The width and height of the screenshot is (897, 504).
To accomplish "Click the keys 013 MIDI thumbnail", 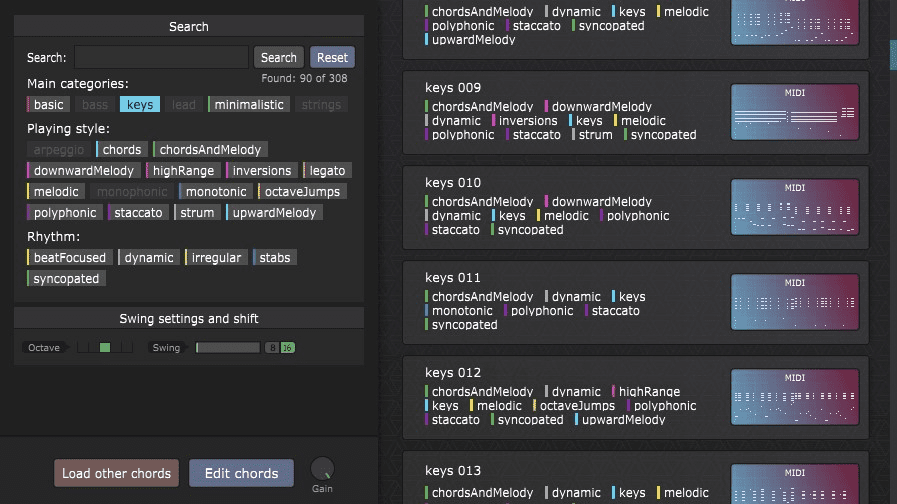I will [795, 484].
